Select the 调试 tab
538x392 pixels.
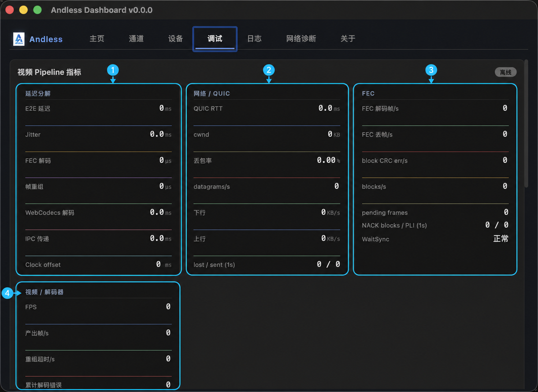(x=215, y=38)
